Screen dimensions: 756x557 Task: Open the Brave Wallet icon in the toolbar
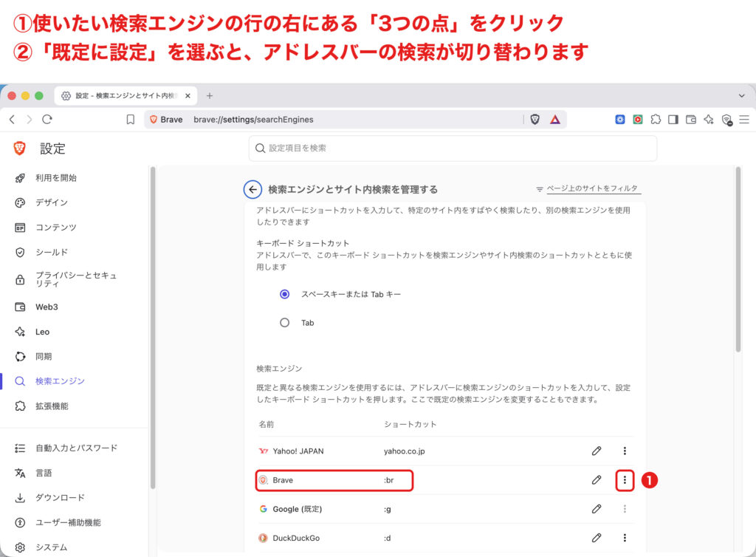pyautogui.click(x=691, y=119)
